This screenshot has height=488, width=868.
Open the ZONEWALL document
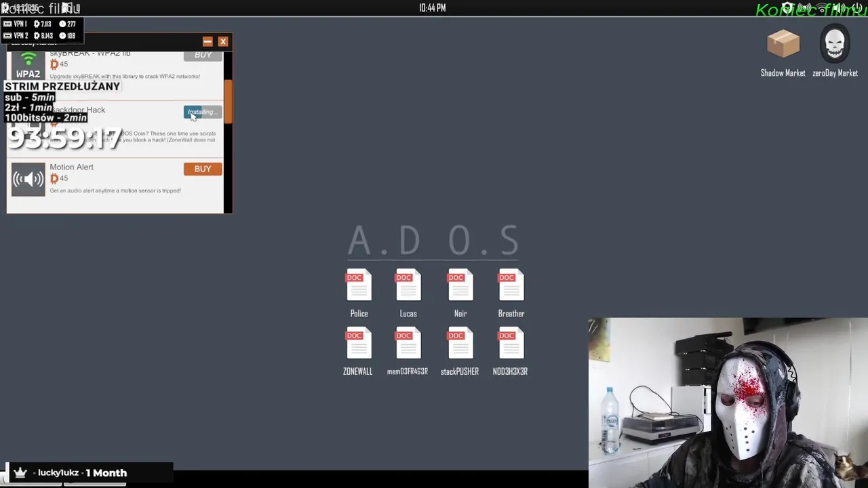(x=359, y=343)
